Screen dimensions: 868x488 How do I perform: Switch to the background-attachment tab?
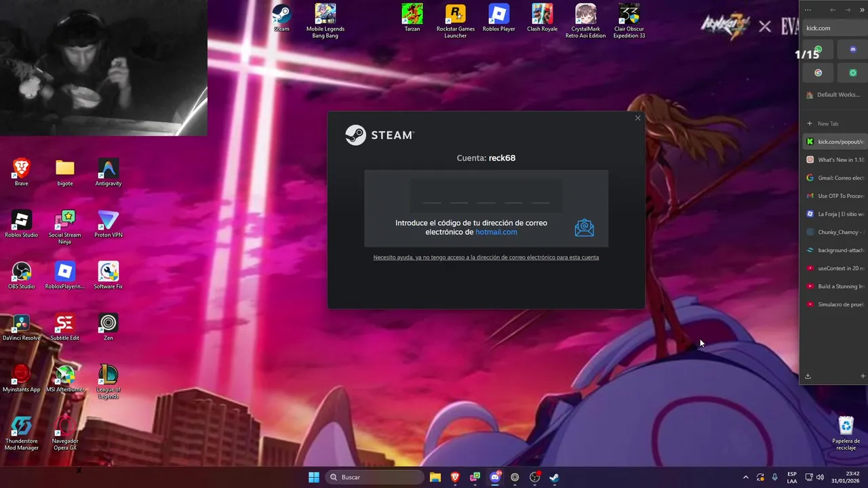coord(835,250)
